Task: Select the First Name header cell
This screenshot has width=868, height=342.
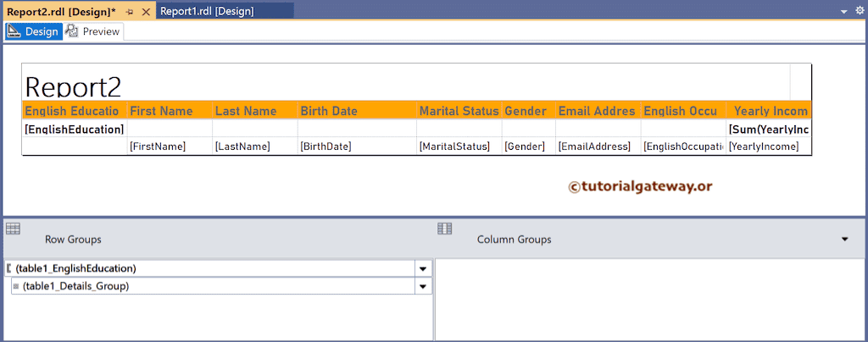Action: click(x=170, y=111)
